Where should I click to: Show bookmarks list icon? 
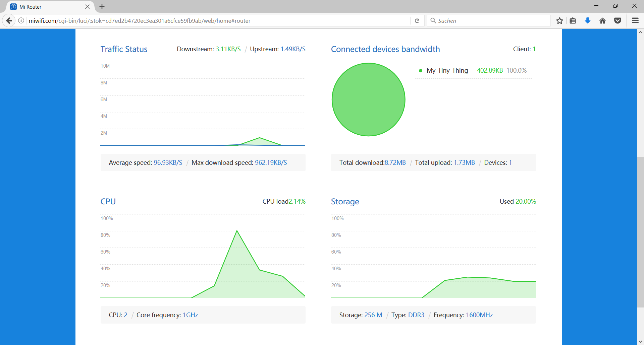pos(573,21)
